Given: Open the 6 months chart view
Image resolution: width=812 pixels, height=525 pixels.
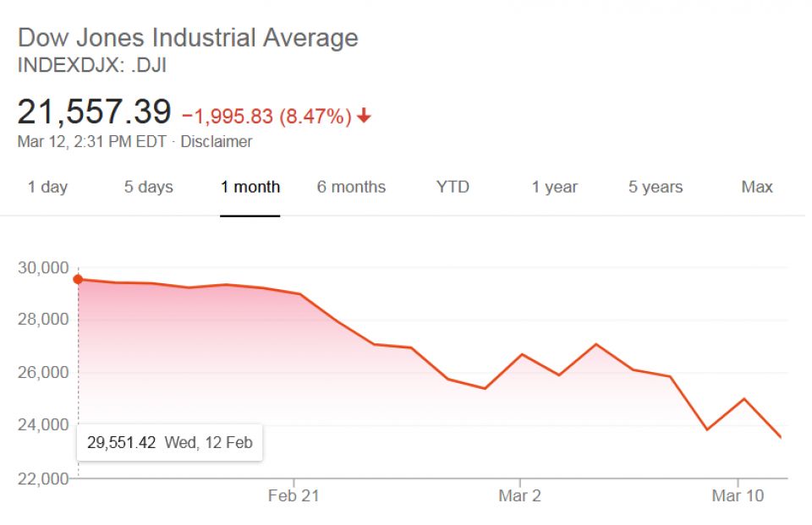Looking at the screenshot, I should pos(351,188).
